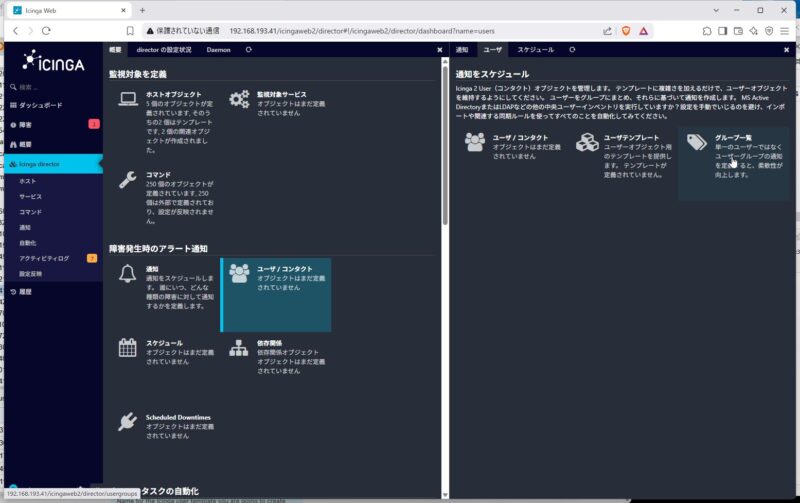
Task: Open グループ一覧 title link
Action: [x=733, y=138]
